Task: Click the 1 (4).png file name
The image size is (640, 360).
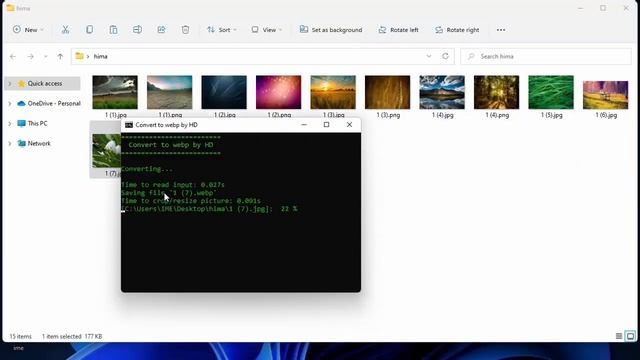Action: click(x=497, y=115)
